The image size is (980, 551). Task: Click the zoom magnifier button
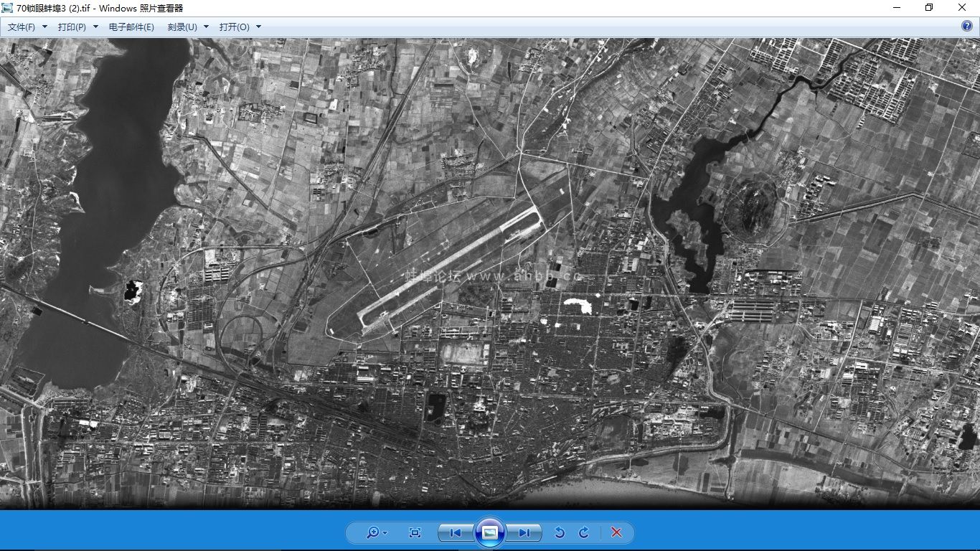[372, 532]
